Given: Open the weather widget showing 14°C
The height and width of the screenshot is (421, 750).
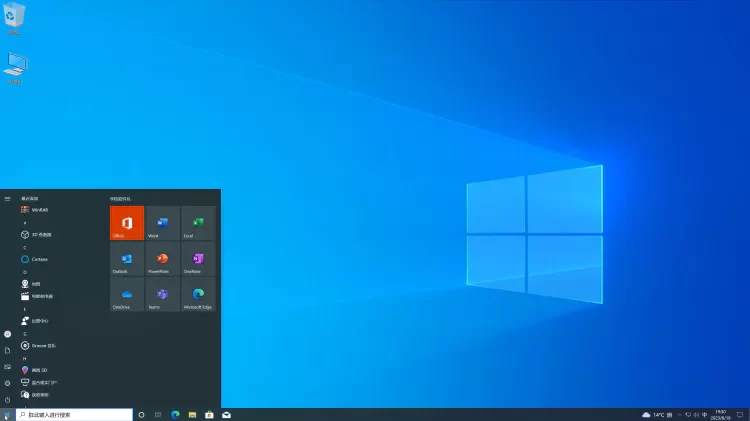Looking at the screenshot, I should click(x=654, y=414).
